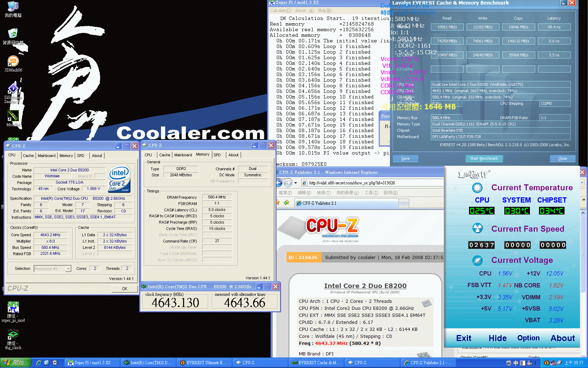This screenshot has width=588, height=368.
Task: Switch to EVEREST Ultimate Edition taskbar button
Action: coord(204,363)
